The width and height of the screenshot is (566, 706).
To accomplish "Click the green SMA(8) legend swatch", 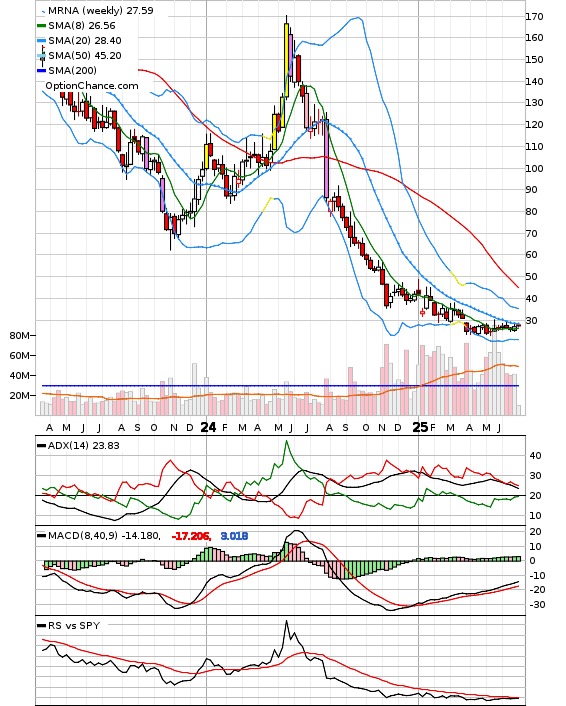I will tap(41, 26).
